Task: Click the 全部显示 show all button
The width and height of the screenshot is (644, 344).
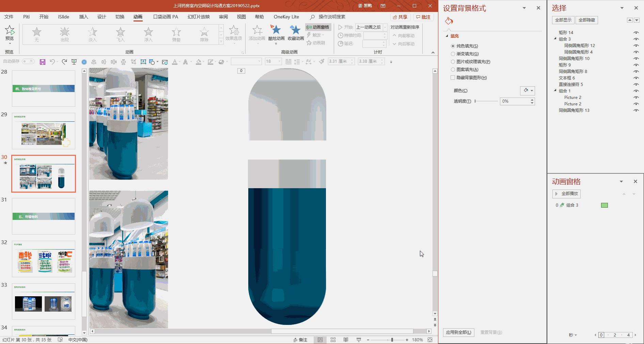Action: [x=563, y=20]
